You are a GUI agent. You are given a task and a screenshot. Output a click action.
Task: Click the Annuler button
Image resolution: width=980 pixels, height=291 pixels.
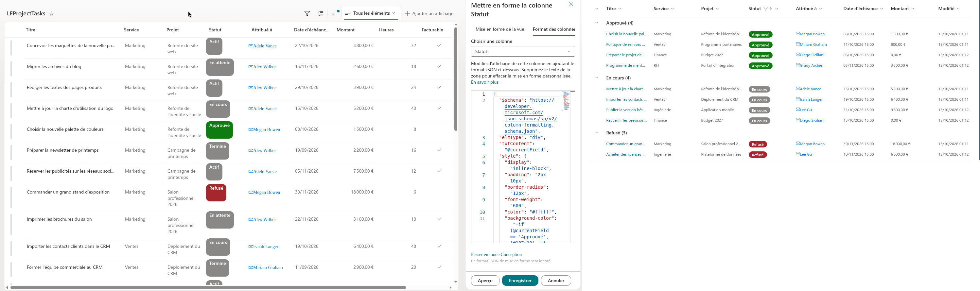[x=556, y=281]
